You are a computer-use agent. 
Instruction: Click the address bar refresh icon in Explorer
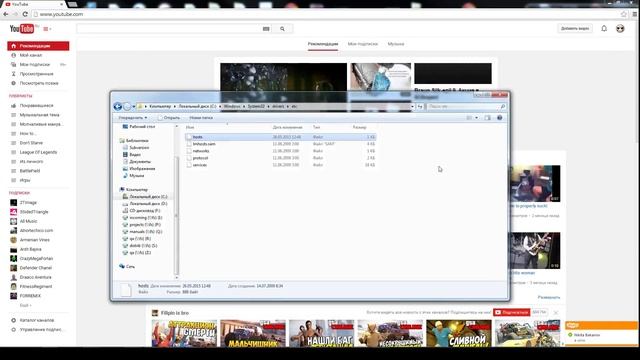[x=420, y=107]
